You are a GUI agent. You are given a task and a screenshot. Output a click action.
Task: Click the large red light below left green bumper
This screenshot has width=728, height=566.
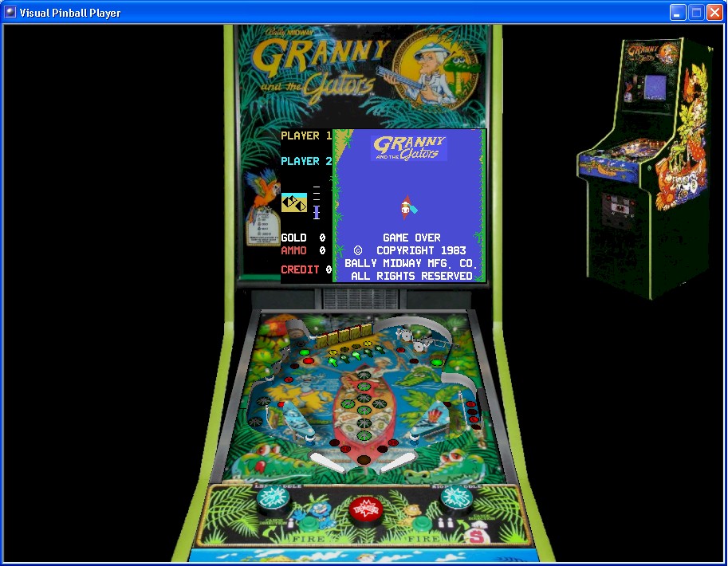pos(308,361)
